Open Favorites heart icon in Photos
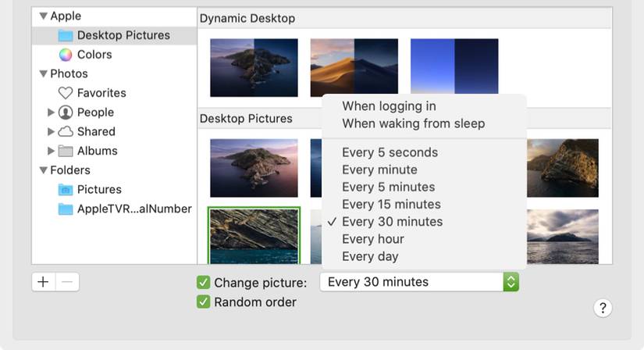This screenshot has height=350, width=644. (66, 93)
